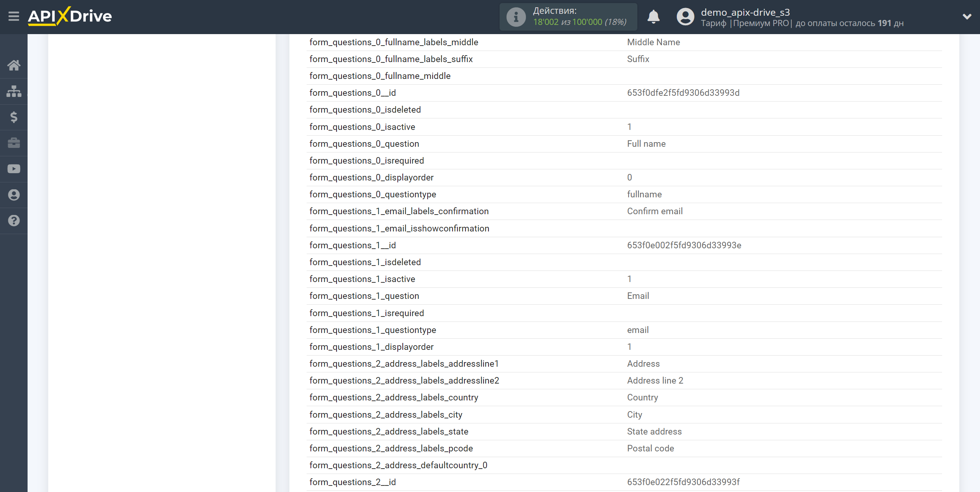
Task: Select the fullname value
Action: coord(644,194)
